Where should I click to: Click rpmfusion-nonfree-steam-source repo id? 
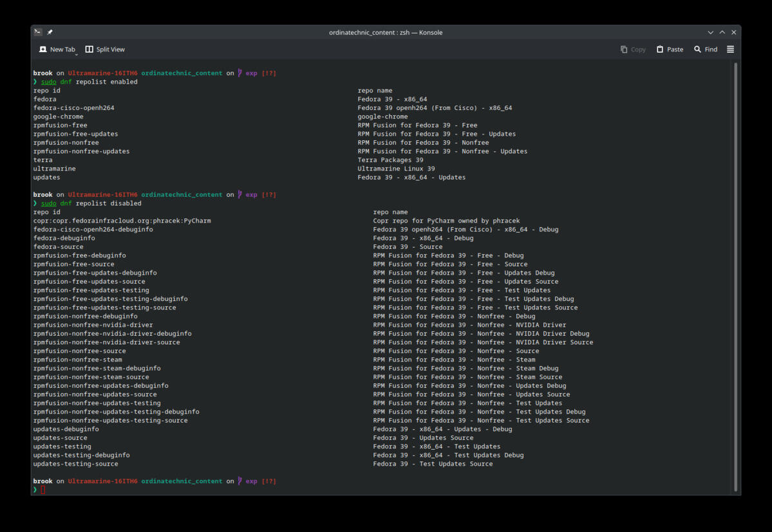click(91, 377)
